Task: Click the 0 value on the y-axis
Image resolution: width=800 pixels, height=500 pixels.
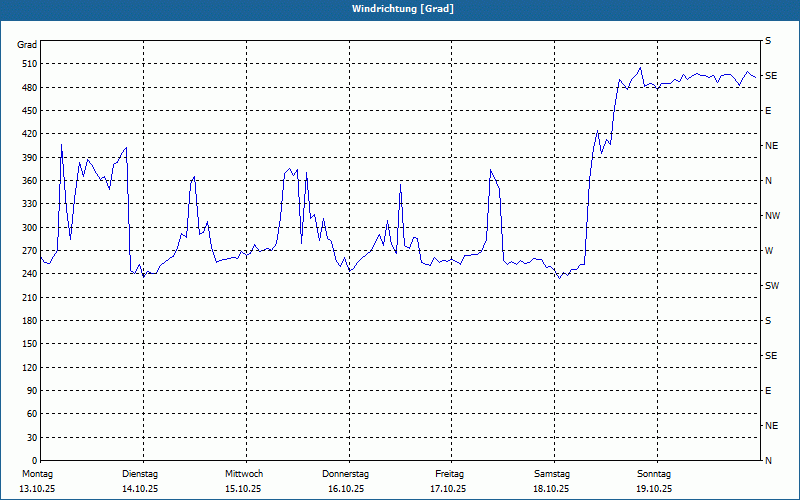Action: point(32,461)
